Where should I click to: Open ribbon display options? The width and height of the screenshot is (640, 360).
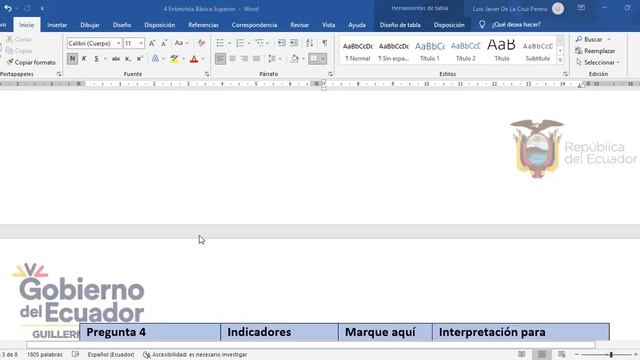(x=581, y=8)
